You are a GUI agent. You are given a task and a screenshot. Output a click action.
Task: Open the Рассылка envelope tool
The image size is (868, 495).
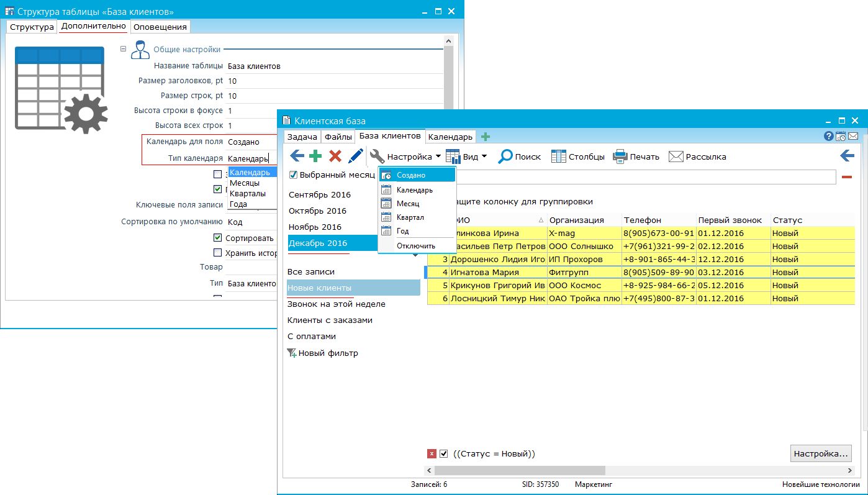(676, 157)
